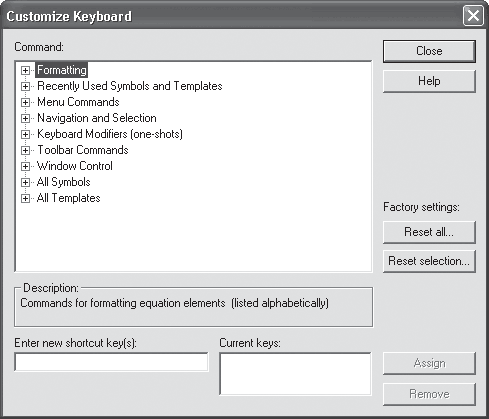
Task: Expand the All Templates node
Action: click(x=25, y=198)
